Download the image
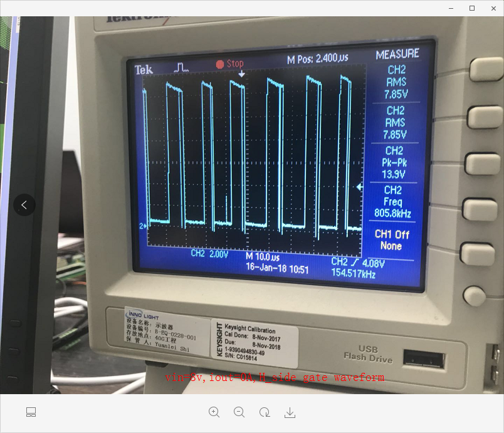 [x=290, y=412]
